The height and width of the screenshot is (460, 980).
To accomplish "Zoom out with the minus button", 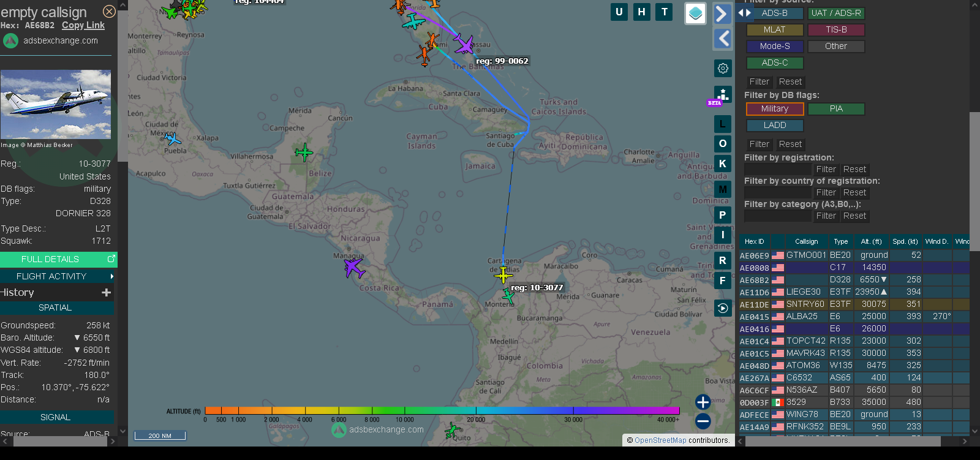I will (x=703, y=421).
